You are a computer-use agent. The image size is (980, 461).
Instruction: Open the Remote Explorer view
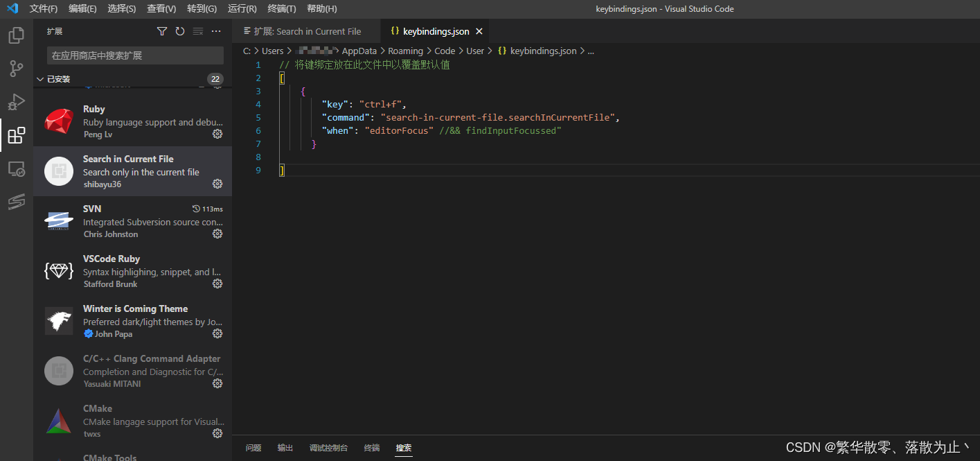click(x=17, y=168)
